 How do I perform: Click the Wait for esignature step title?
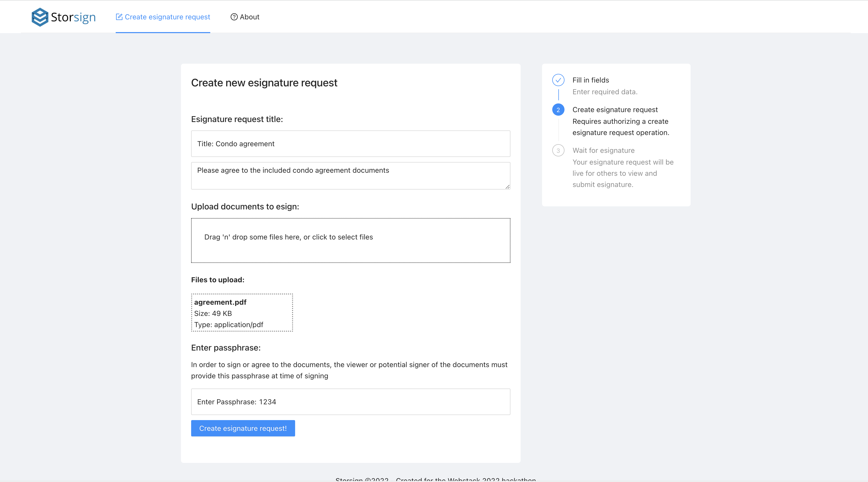603,151
